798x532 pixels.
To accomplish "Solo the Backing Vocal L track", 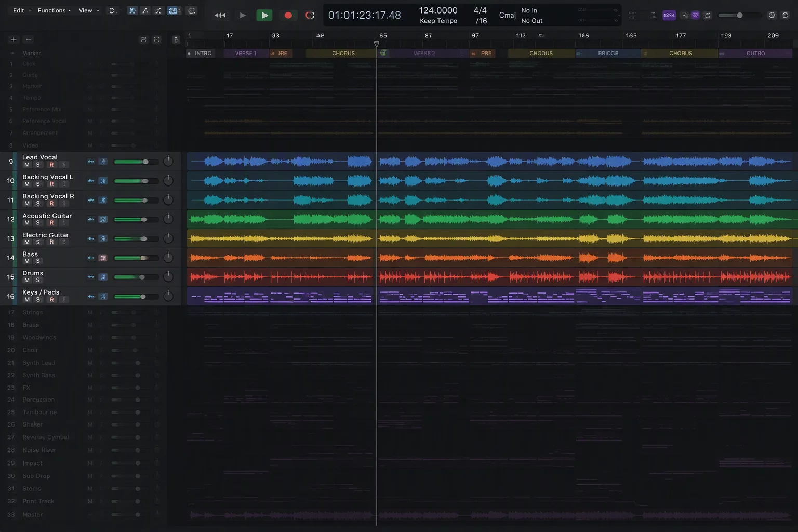I will pyautogui.click(x=38, y=184).
